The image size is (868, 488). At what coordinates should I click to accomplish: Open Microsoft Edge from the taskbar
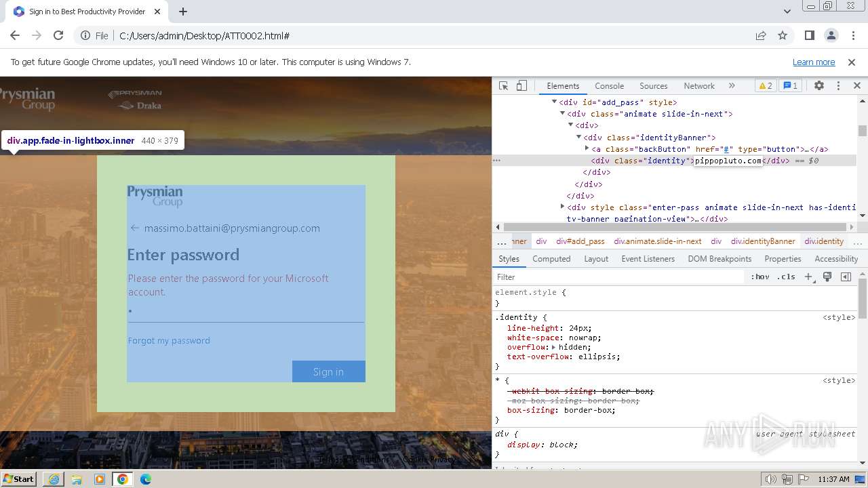click(x=146, y=479)
